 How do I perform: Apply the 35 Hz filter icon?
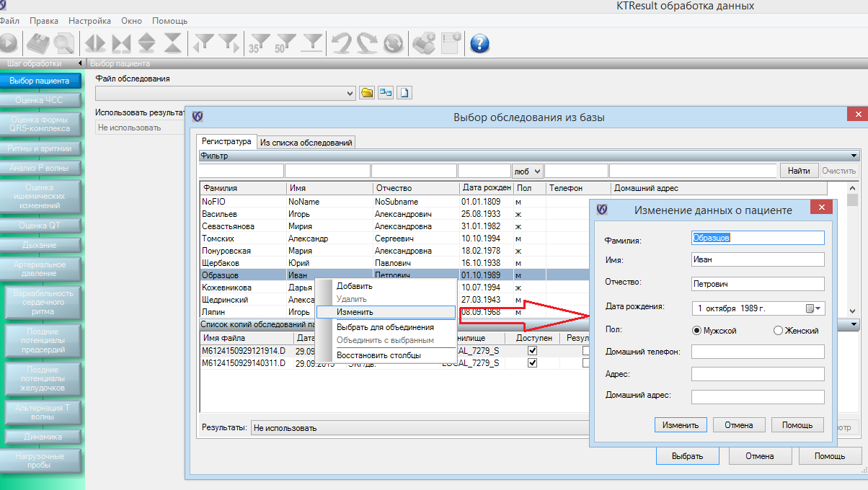(x=258, y=43)
